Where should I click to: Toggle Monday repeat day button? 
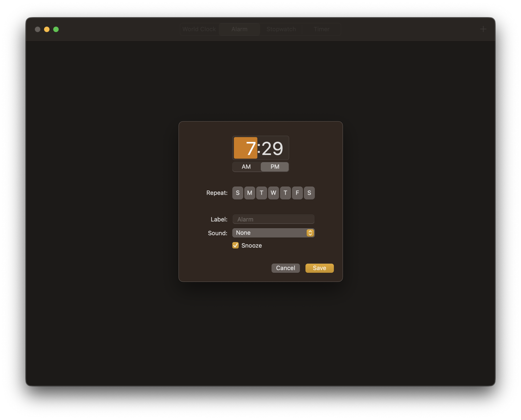250,193
